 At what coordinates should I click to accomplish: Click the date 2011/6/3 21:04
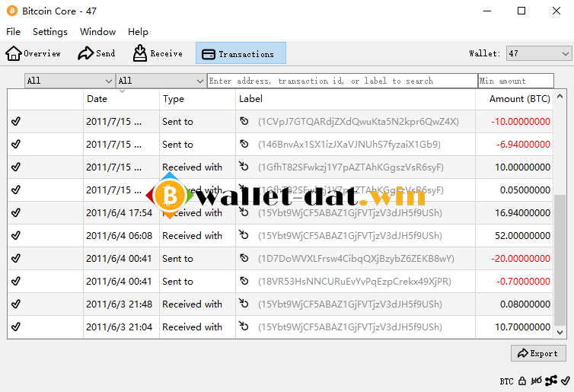(x=119, y=327)
